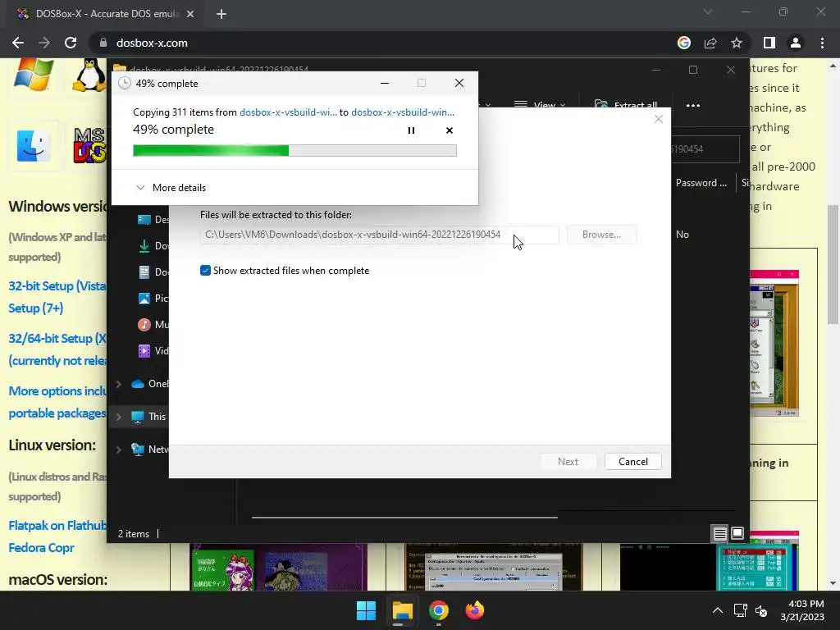Open Firefox from the taskbar

tap(475, 610)
